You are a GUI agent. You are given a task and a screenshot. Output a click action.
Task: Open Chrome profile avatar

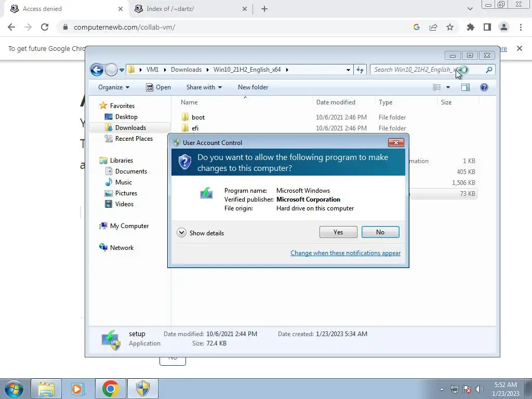[x=504, y=27]
